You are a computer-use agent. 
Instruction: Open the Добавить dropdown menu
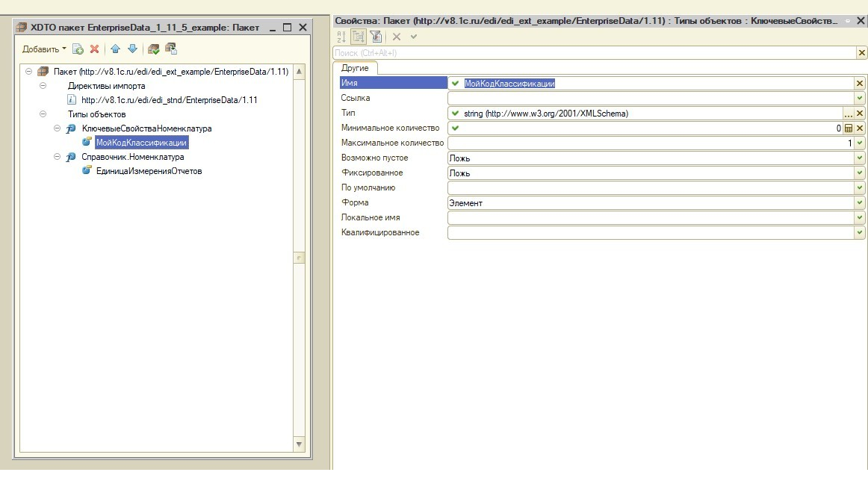pos(44,49)
